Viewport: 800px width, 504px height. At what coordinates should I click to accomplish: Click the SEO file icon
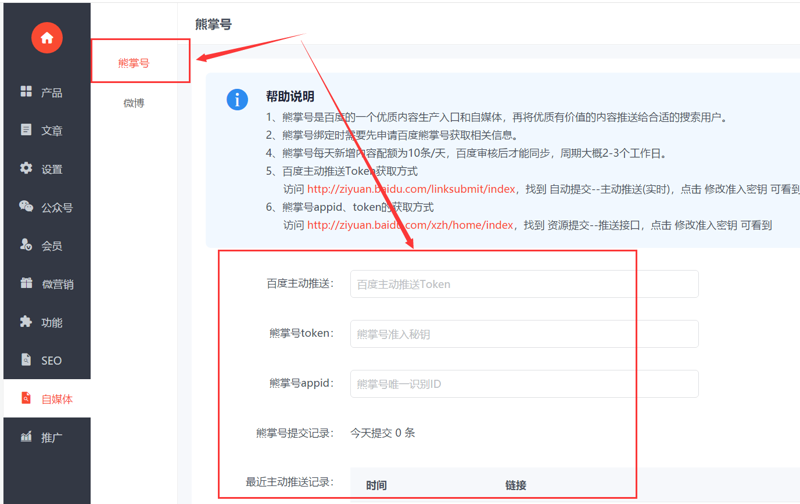click(x=26, y=360)
